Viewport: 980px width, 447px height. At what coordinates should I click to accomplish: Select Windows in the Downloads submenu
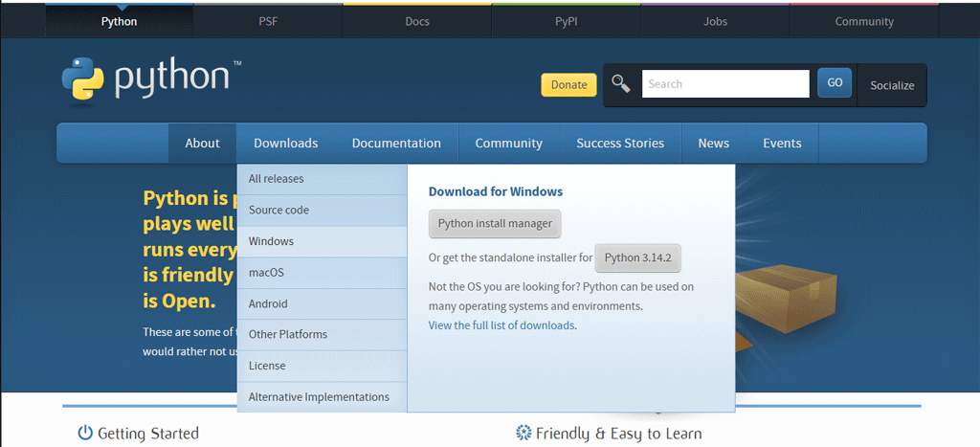click(x=271, y=241)
